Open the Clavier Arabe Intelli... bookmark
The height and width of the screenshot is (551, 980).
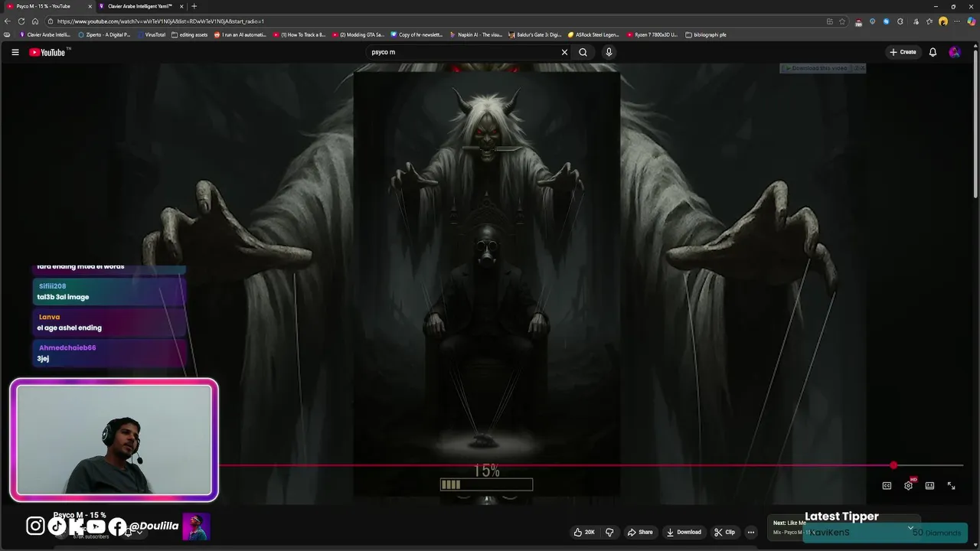click(45, 34)
